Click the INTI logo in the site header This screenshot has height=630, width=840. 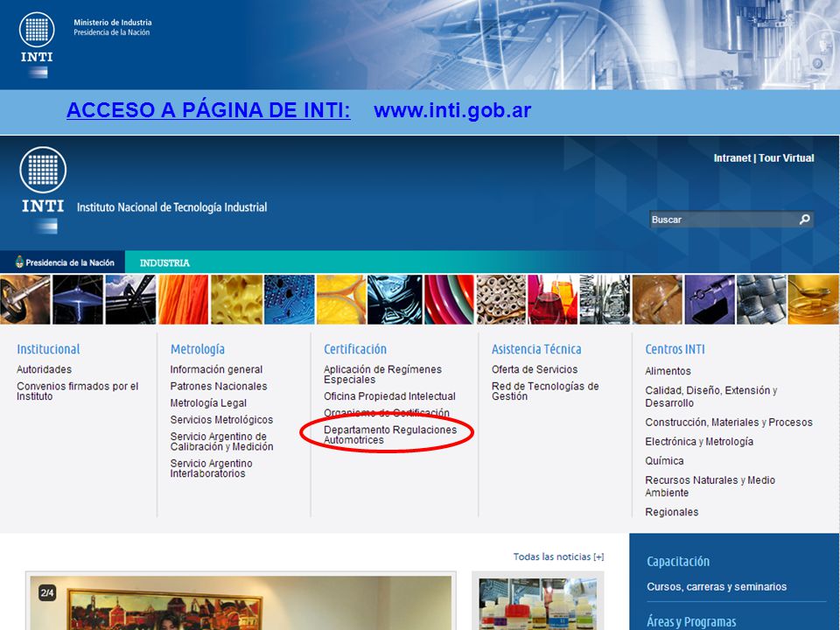[x=43, y=189]
